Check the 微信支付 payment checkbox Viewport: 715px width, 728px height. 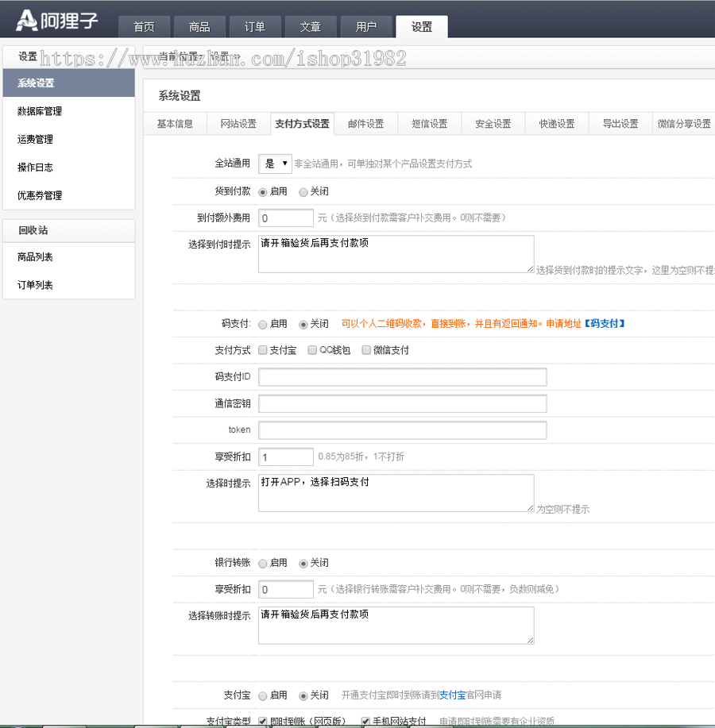pyautogui.click(x=365, y=349)
